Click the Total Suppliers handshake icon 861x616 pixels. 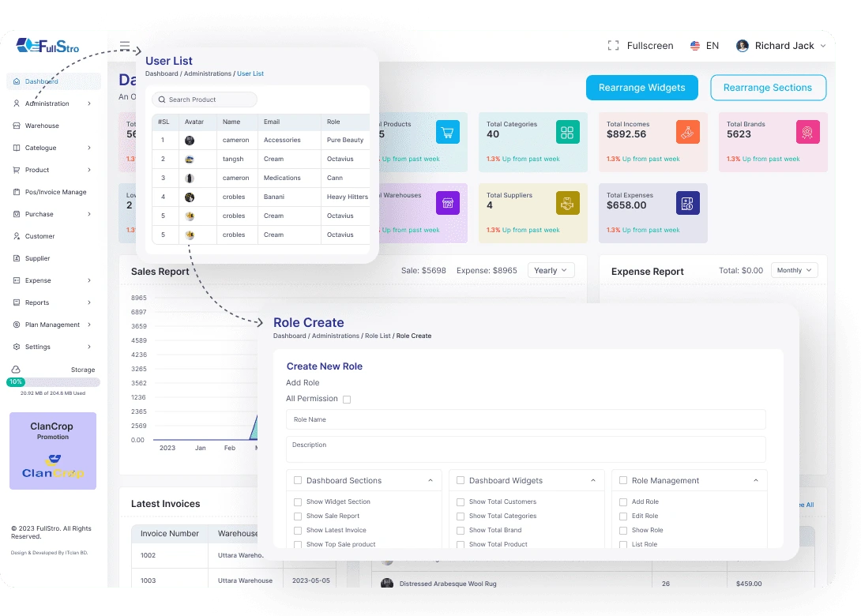click(x=567, y=203)
